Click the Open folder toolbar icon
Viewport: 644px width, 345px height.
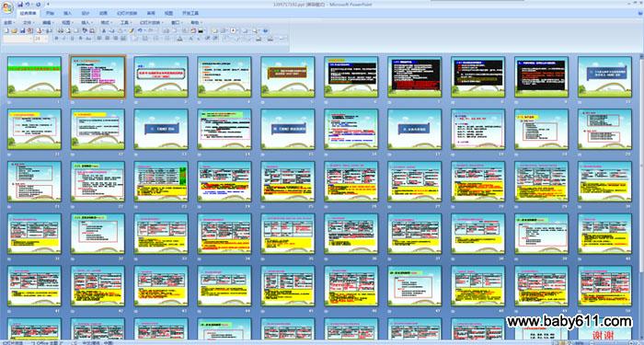14,30
